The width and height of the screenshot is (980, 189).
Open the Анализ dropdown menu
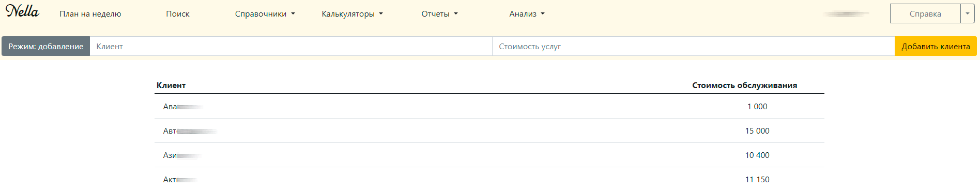tap(527, 14)
